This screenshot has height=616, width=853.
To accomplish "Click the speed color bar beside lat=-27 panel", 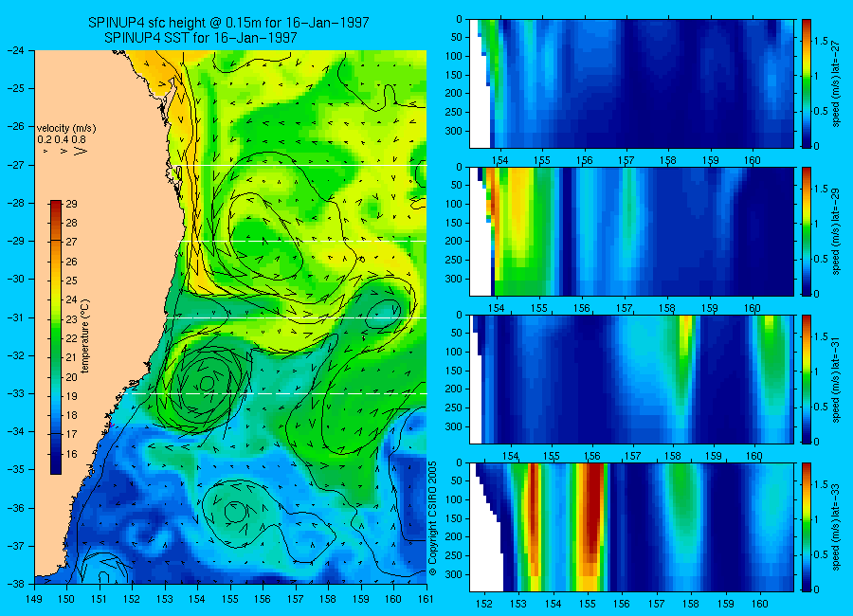I will click(x=806, y=83).
